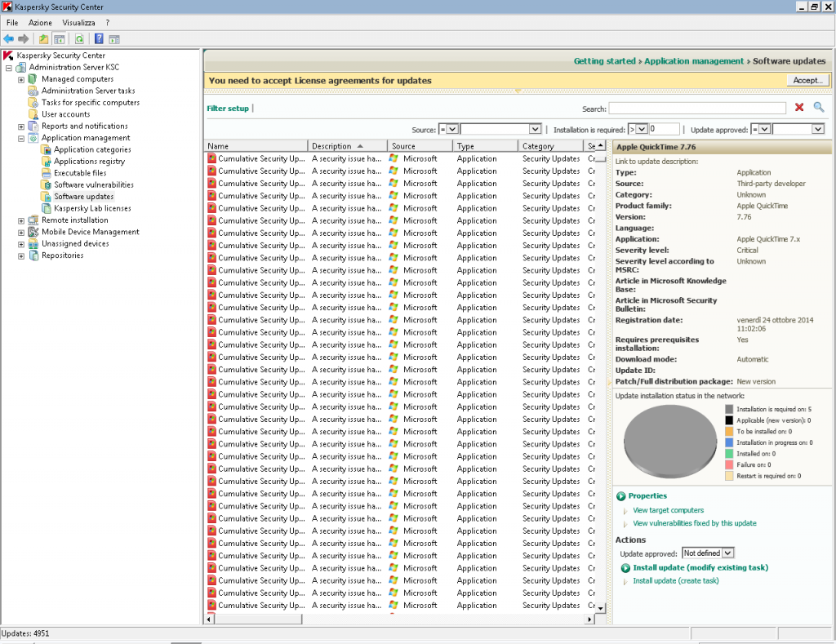Click the Kaspersky Security Center root icon
836x644 pixels.
(8, 56)
